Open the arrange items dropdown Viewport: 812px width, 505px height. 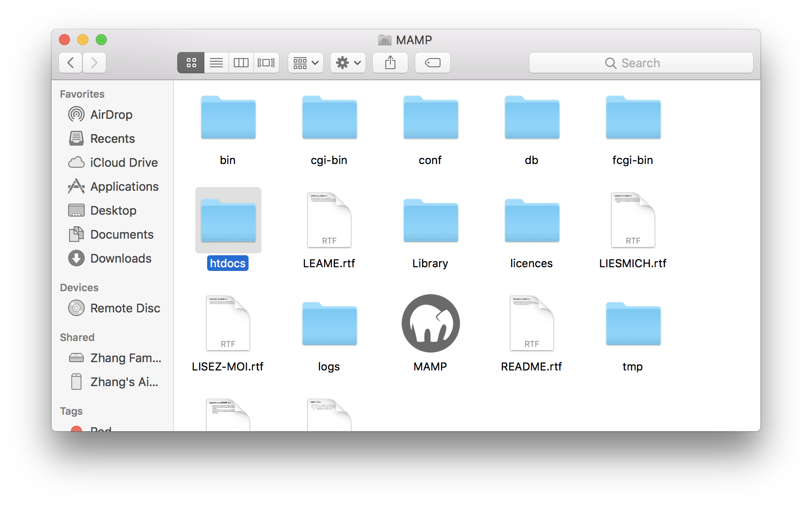tap(306, 63)
